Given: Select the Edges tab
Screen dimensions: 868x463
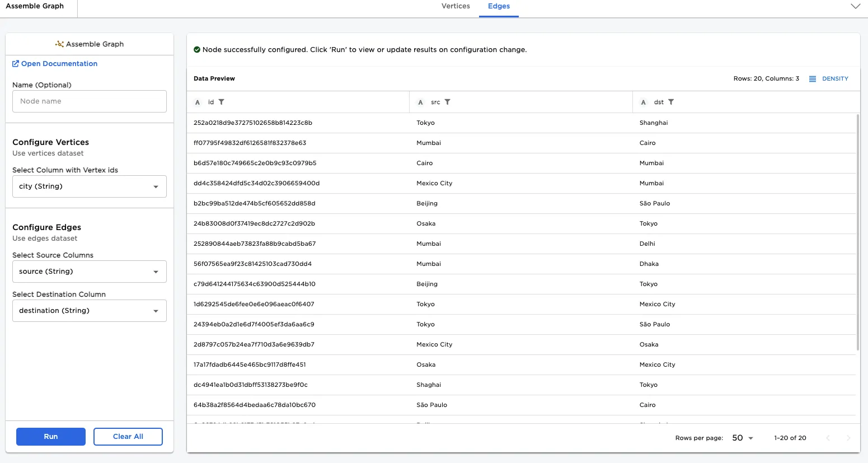Looking at the screenshot, I should [498, 6].
